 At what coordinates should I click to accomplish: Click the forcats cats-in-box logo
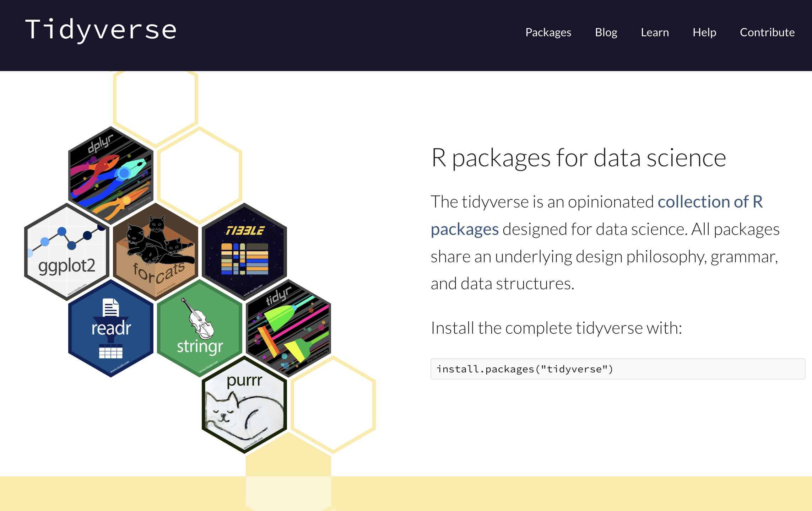155,252
